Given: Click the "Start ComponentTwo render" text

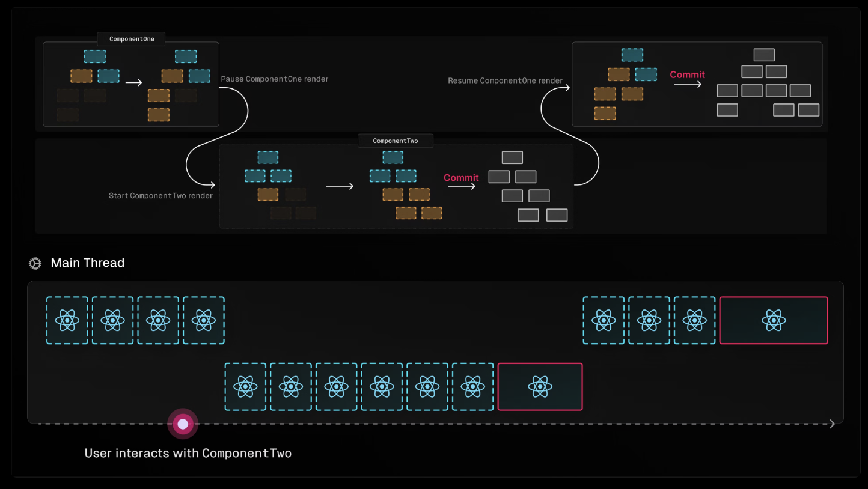Looking at the screenshot, I should (x=160, y=196).
